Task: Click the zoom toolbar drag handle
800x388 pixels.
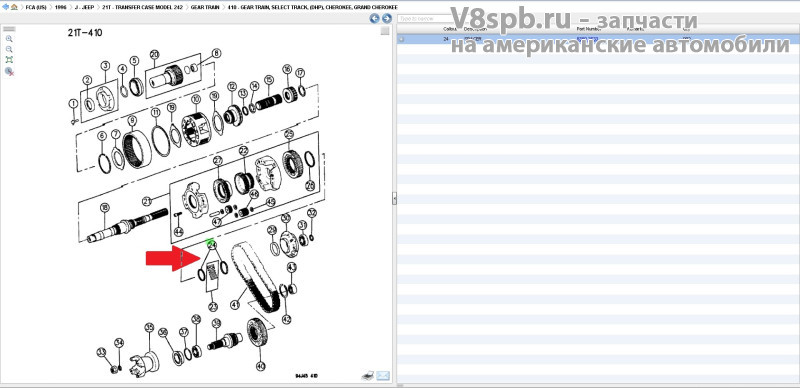Action: [9, 30]
